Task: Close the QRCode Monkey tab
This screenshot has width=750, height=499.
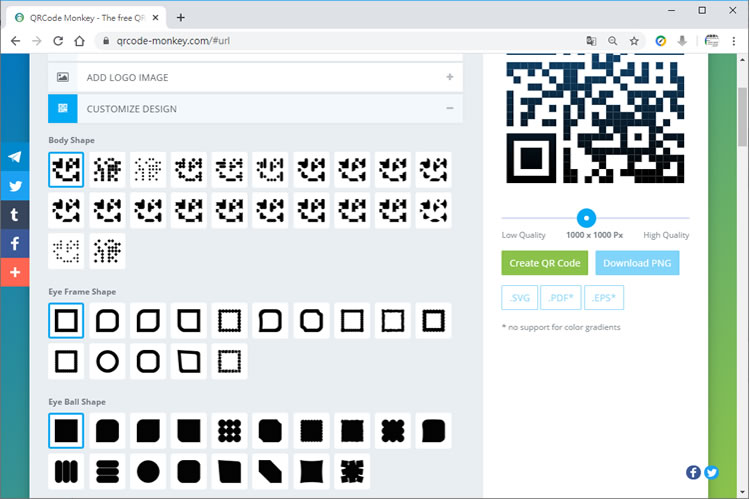Action: 155,18
